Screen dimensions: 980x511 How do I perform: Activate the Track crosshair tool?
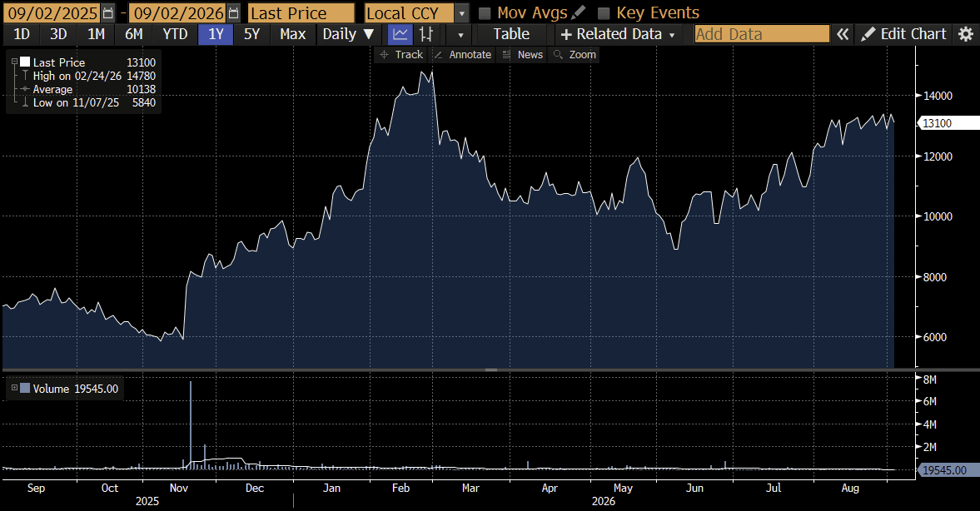(401, 55)
